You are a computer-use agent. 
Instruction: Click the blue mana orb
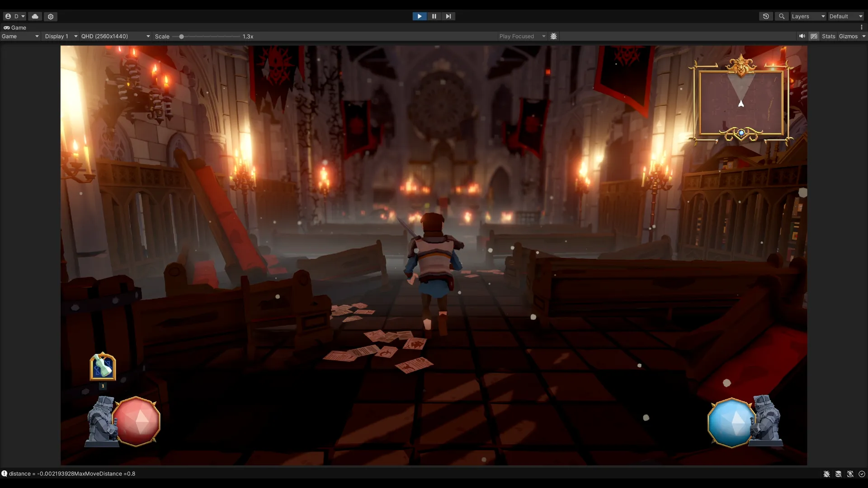tap(731, 422)
